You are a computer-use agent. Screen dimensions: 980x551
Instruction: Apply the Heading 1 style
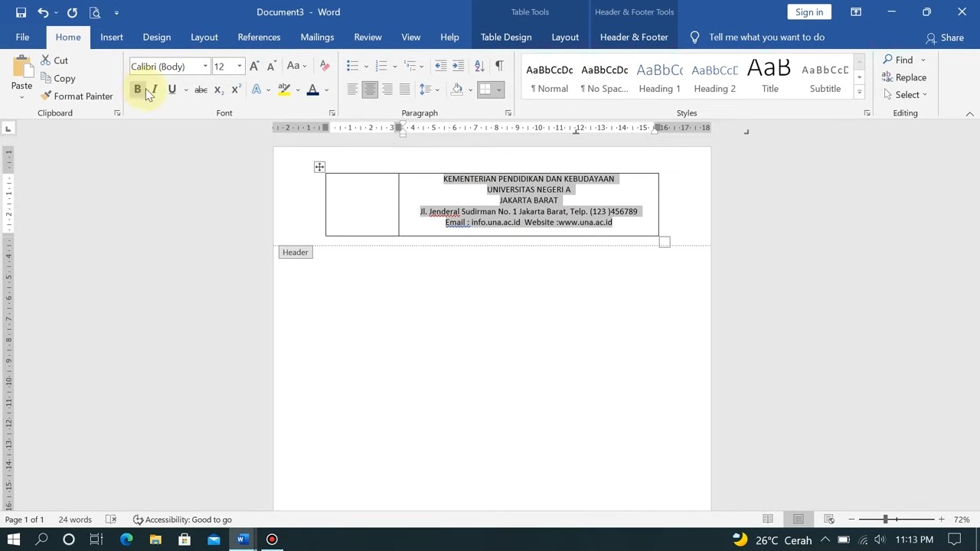(x=659, y=77)
